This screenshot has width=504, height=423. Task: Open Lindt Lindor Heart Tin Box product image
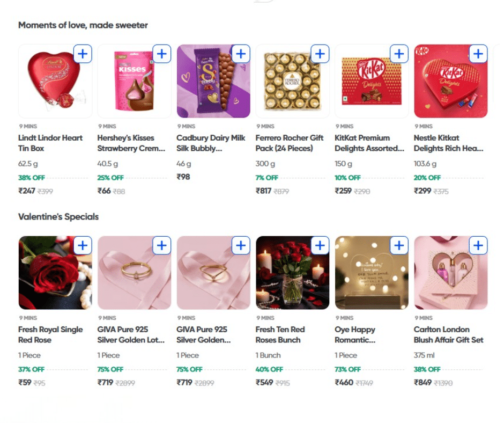click(x=50, y=86)
